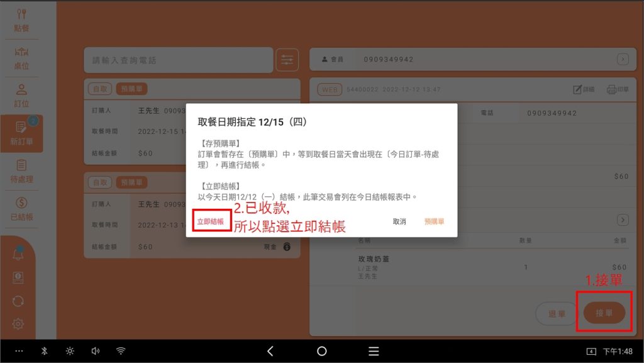Click 取消 to dismiss the dialog

point(399,222)
